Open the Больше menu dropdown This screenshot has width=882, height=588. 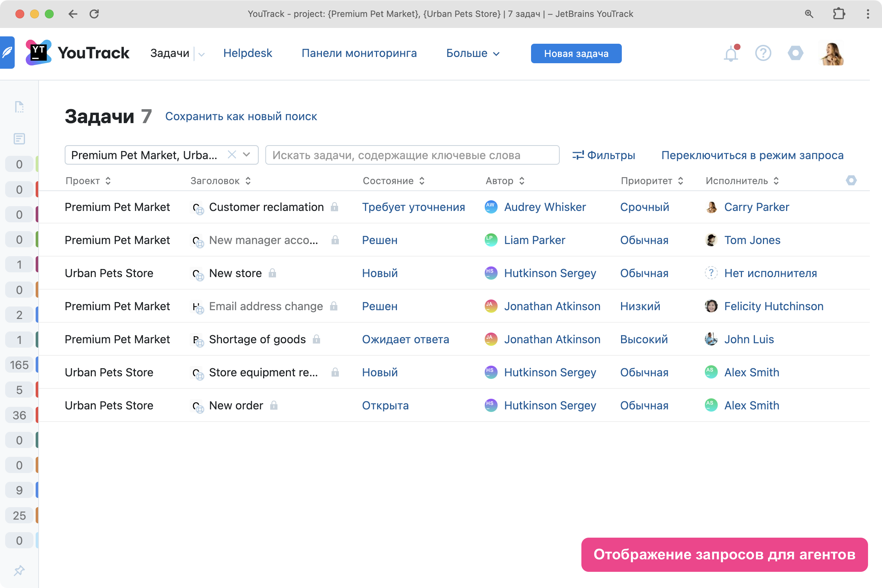tap(473, 53)
